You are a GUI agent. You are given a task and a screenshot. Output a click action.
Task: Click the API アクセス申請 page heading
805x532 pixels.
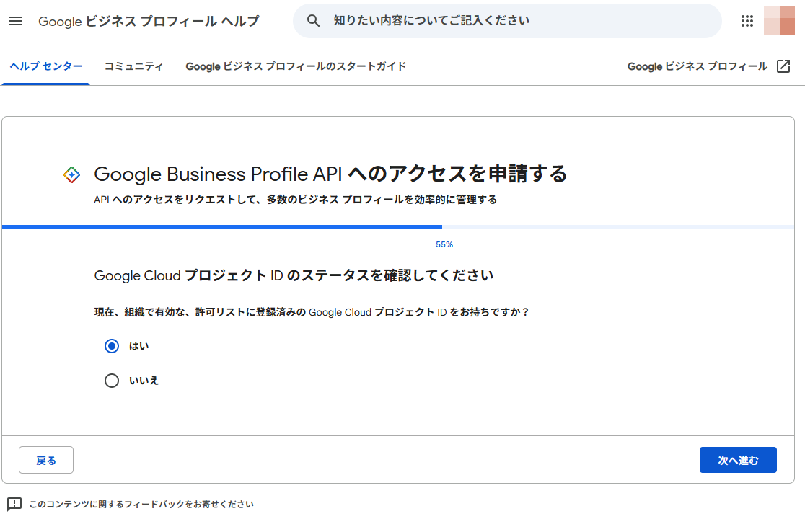pos(330,174)
